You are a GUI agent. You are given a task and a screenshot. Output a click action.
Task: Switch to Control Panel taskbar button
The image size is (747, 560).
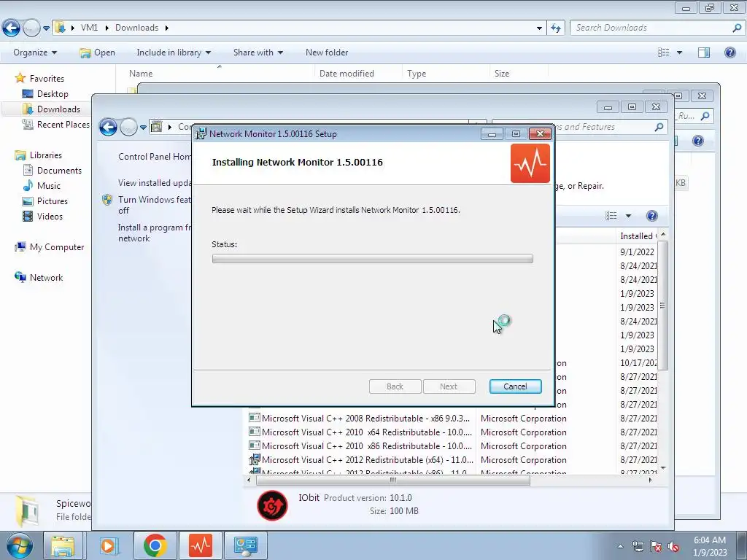246,545
